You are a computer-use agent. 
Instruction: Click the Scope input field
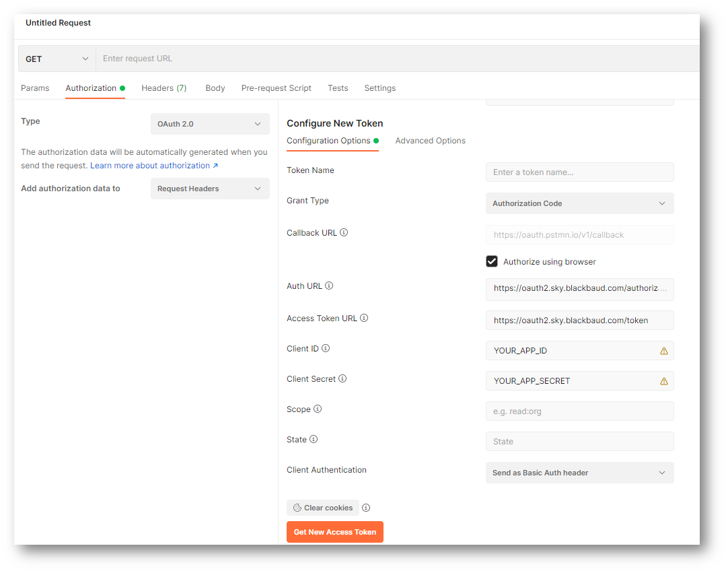[579, 411]
